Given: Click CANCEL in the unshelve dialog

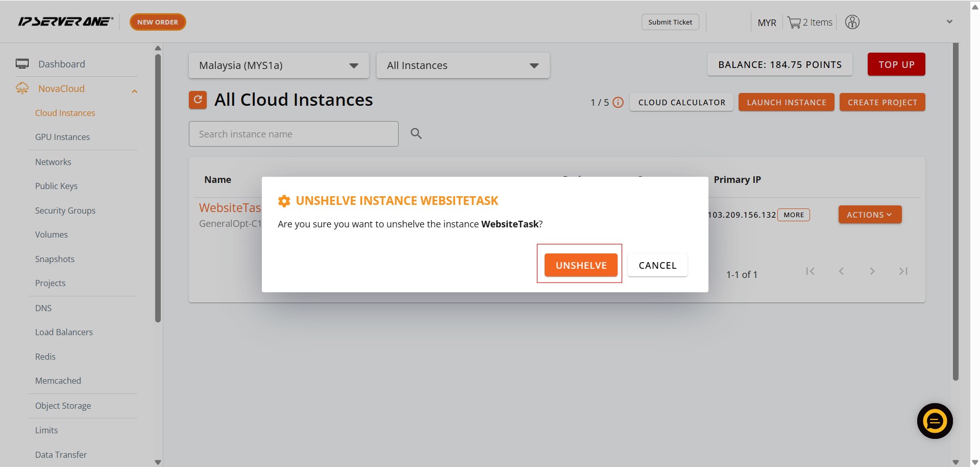Looking at the screenshot, I should coord(657,265).
